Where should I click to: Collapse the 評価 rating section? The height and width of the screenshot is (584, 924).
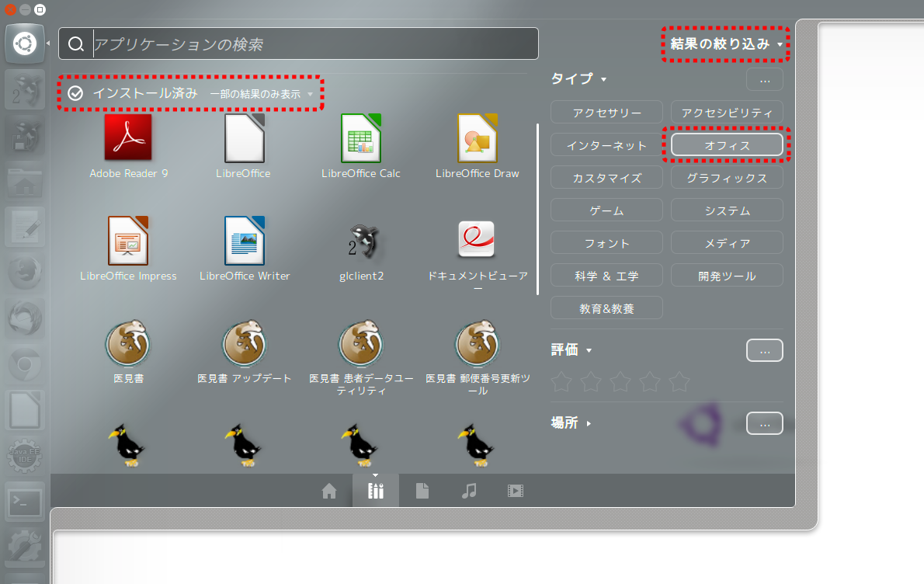tap(571, 350)
